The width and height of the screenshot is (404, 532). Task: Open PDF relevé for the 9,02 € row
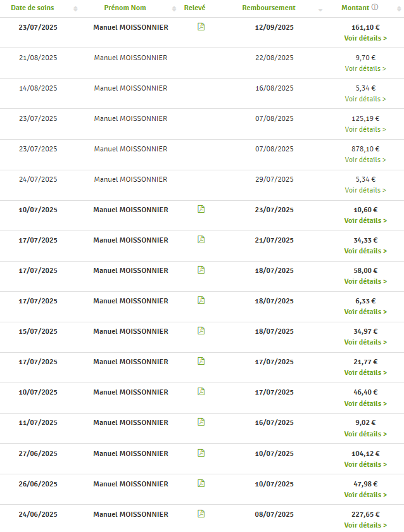(x=201, y=422)
